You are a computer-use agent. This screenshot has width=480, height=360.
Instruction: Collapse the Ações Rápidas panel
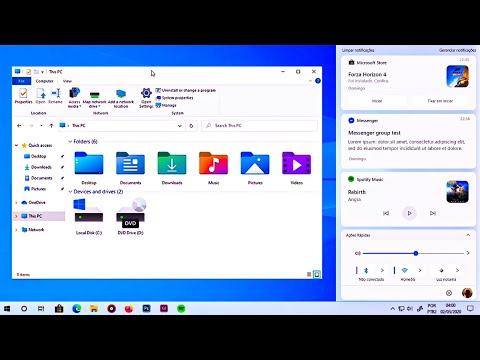click(468, 235)
